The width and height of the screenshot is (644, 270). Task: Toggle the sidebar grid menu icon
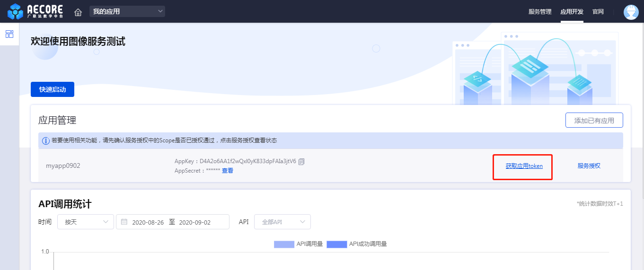tap(9, 34)
